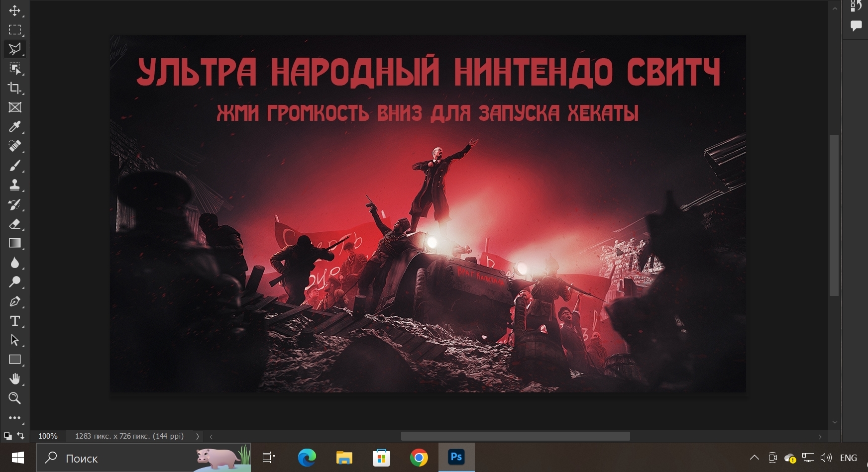Select the Frame tool
The width and height of the screenshot is (868, 472).
[x=14, y=107]
